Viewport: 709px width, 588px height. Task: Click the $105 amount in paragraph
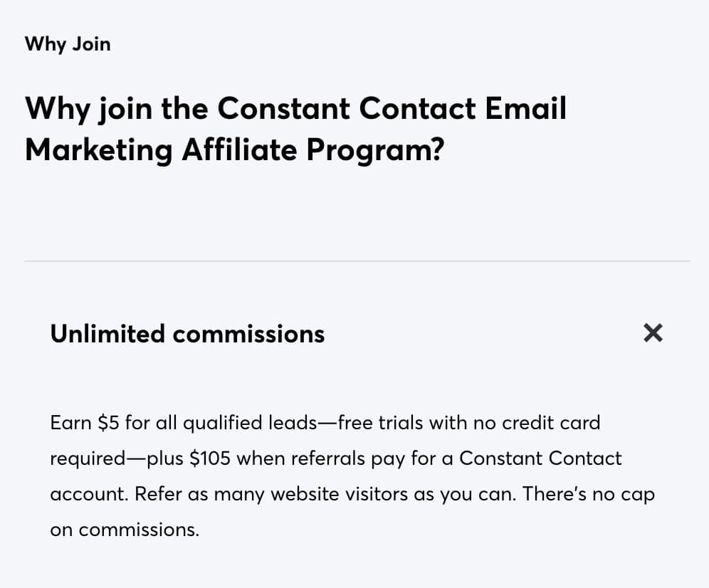[210, 458]
